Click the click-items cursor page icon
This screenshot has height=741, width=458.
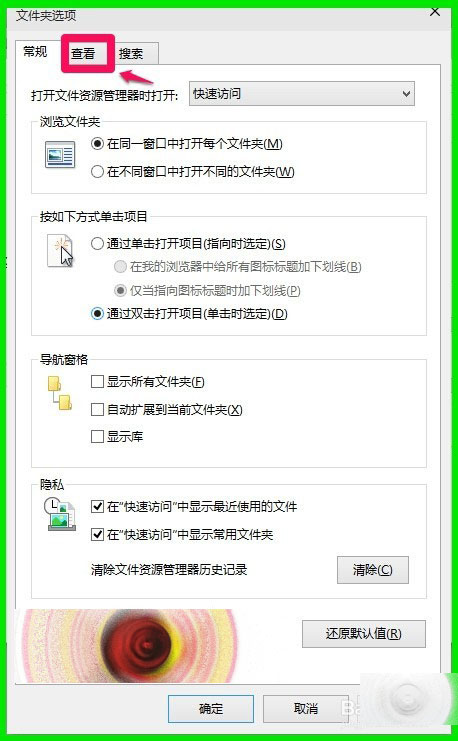60,250
